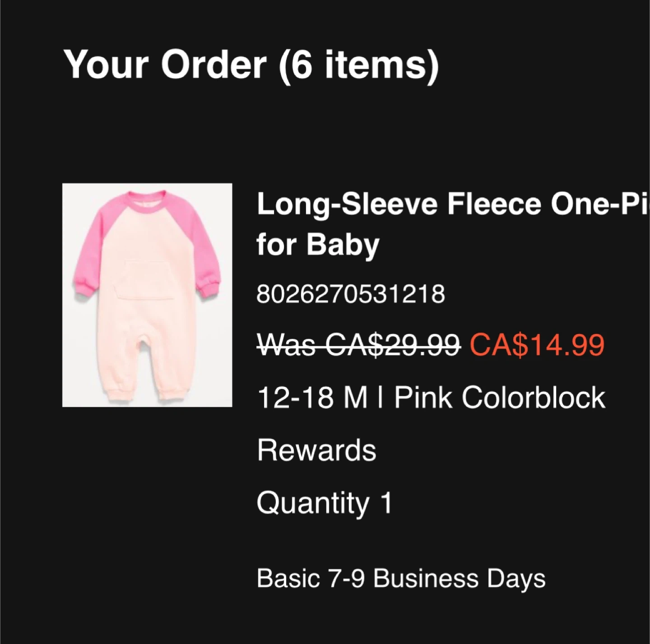Click the struck-through "Was CA$29.99" price
Viewport: 650px width, 644px height.
point(358,345)
